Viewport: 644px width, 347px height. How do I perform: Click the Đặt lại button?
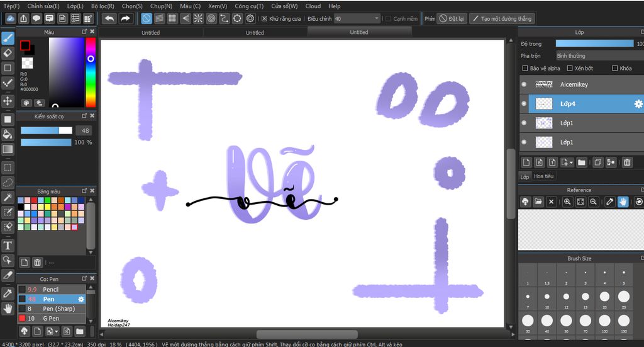tap(452, 18)
